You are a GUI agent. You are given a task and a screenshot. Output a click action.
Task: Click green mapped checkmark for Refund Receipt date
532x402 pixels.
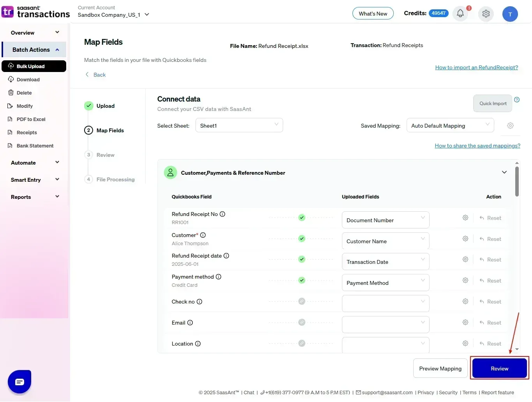[x=302, y=259]
